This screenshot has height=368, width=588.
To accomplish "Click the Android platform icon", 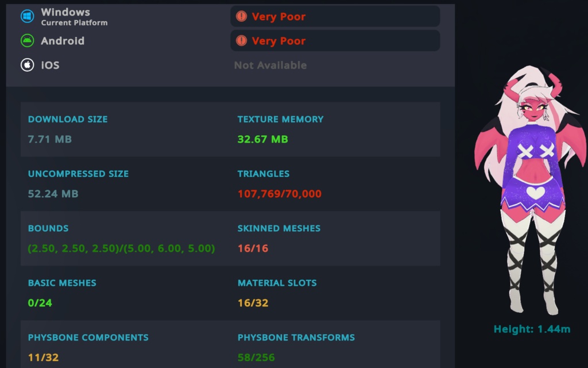I will coord(27,41).
